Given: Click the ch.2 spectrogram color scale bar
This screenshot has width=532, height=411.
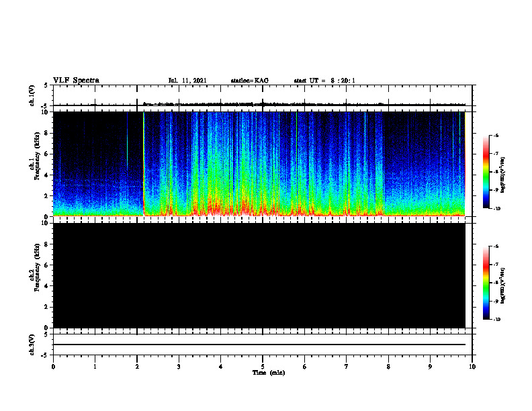Looking at the screenshot, I should click(x=486, y=283).
